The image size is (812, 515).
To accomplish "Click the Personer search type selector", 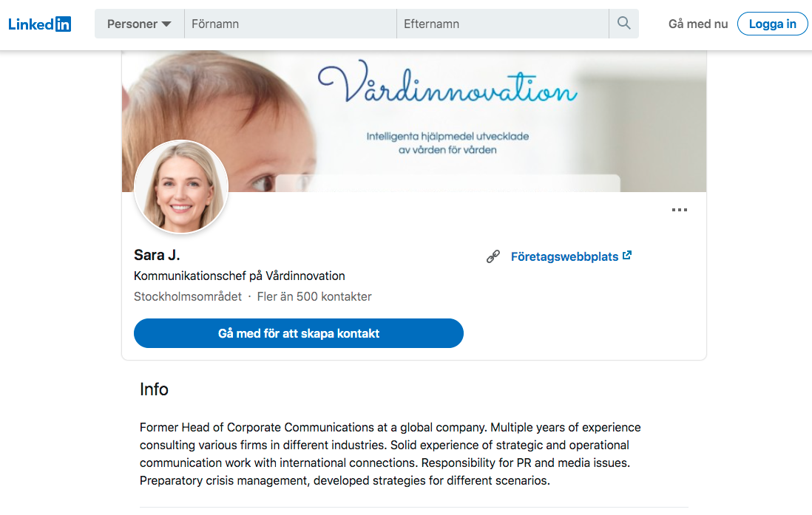I will 139,24.
